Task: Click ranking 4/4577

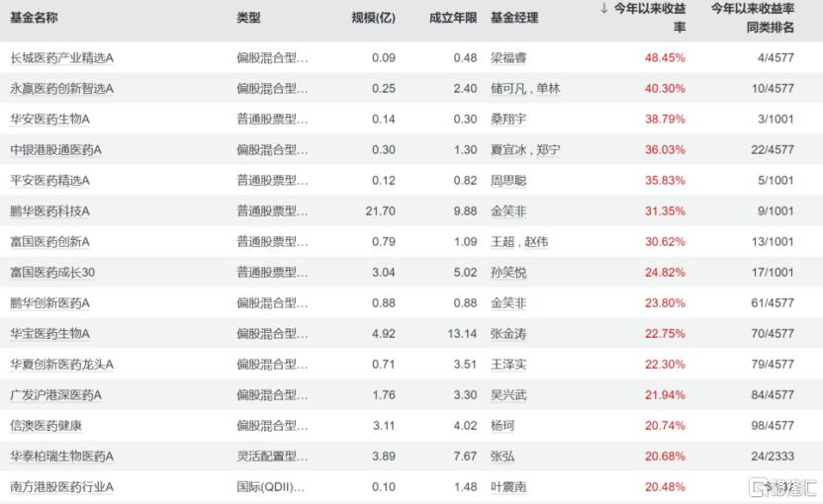Action: [776, 57]
